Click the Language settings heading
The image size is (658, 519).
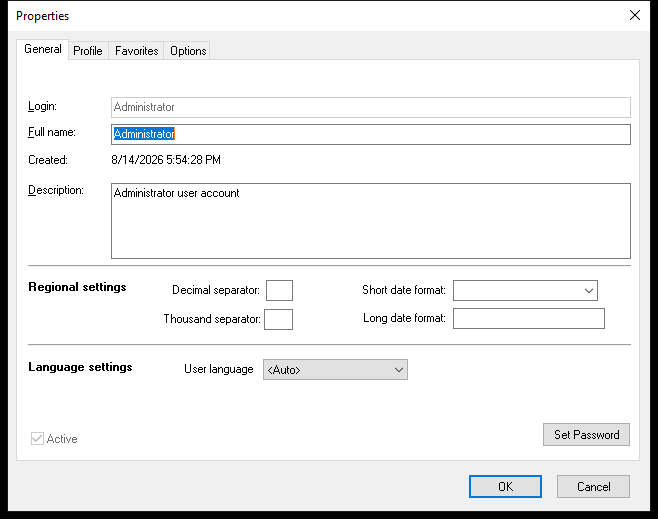[80, 367]
